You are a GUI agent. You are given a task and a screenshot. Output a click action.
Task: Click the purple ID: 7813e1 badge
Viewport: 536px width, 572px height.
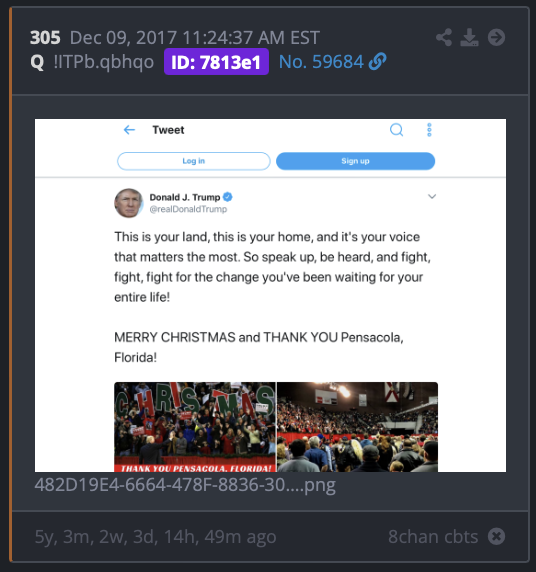216,62
